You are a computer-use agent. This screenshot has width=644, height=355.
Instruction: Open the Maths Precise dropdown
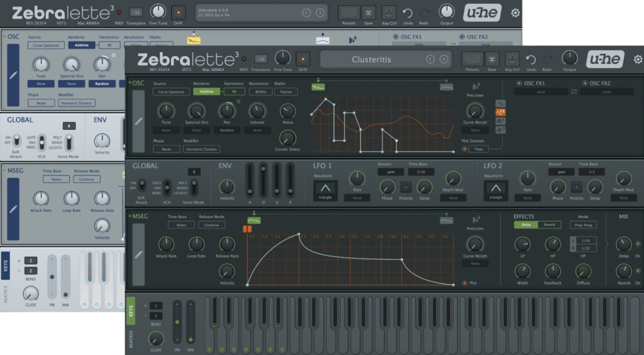click(x=286, y=92)
